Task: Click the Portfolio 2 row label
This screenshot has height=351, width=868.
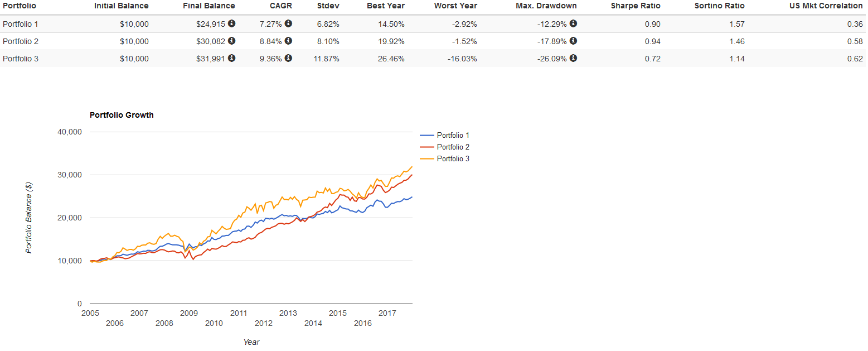Action: click(21, 41)
